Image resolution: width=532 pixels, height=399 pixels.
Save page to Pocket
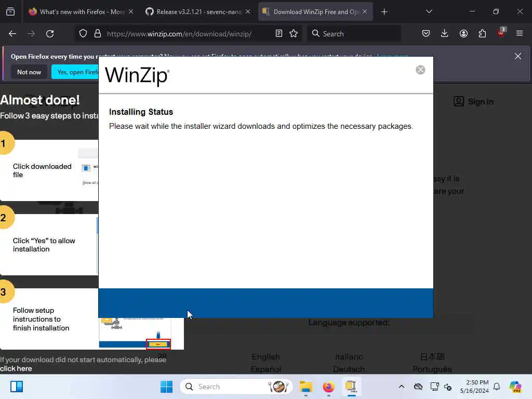pyautogui.click(x=426, y=34)
